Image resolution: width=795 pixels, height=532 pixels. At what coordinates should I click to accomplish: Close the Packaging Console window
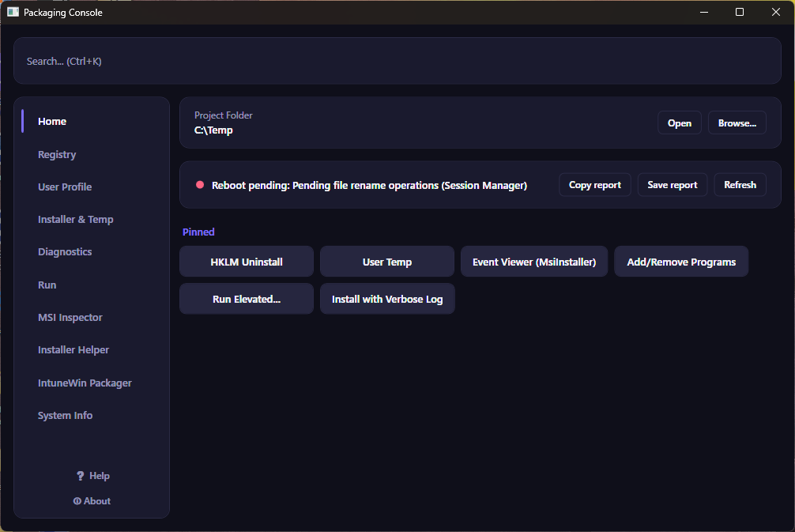click(776, 12)
